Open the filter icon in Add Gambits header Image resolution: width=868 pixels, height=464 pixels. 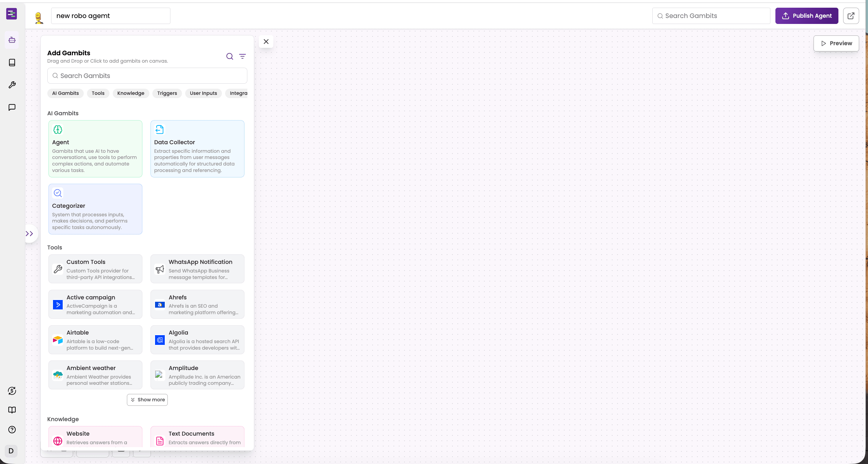click(243, 56)
